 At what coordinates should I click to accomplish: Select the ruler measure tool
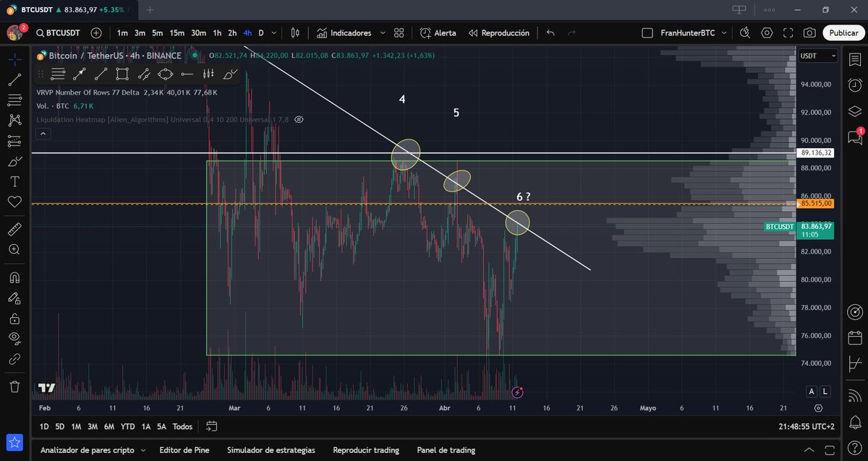coord(14,230)
